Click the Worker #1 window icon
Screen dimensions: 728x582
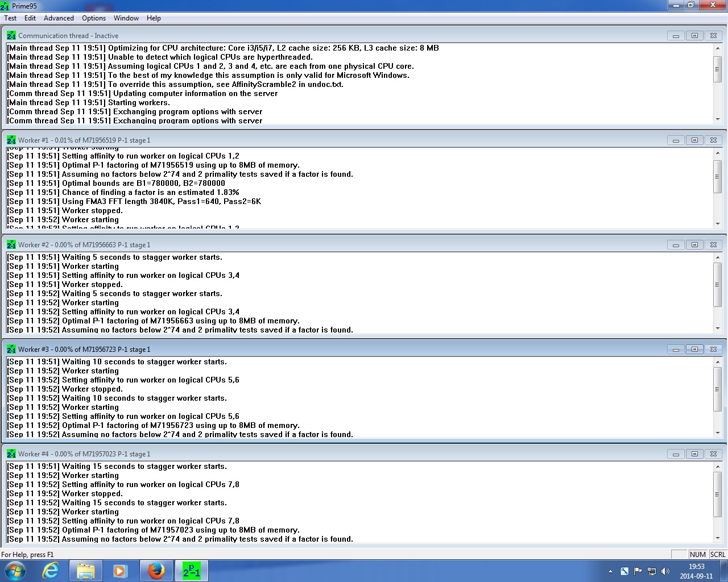11,140
